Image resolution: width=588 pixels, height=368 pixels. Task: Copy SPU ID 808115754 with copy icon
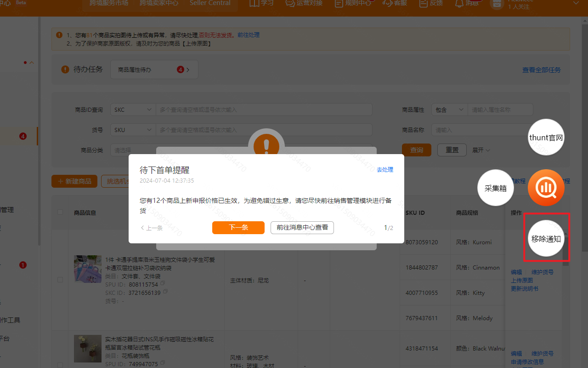point(163,283)
